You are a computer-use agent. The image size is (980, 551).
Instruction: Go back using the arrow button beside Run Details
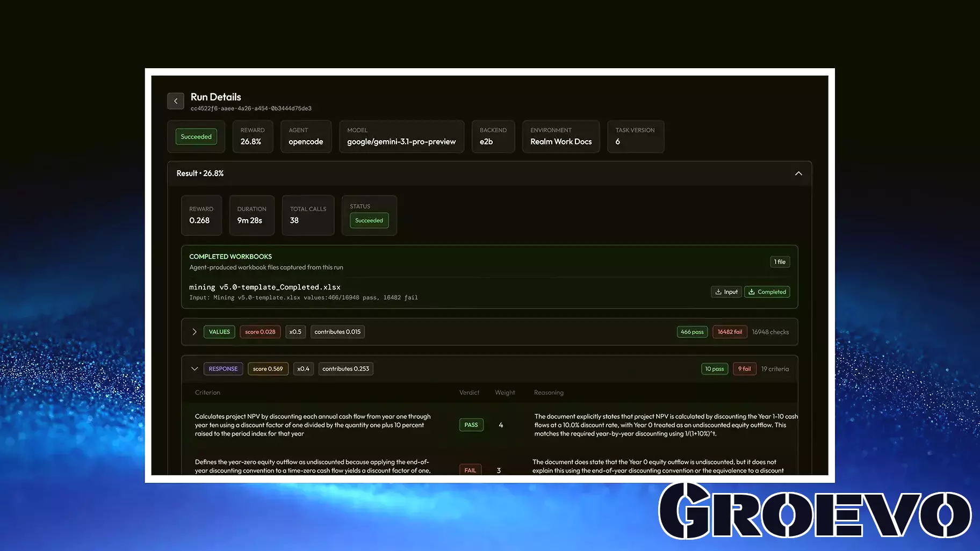pos(176,101)
